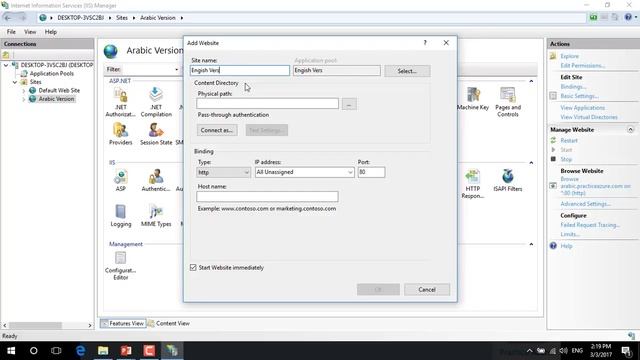Image resolution: width=640 pixels, height=360 pixels.
Task: Click Explore link in Actions pane
Action: tap(569, 56)
